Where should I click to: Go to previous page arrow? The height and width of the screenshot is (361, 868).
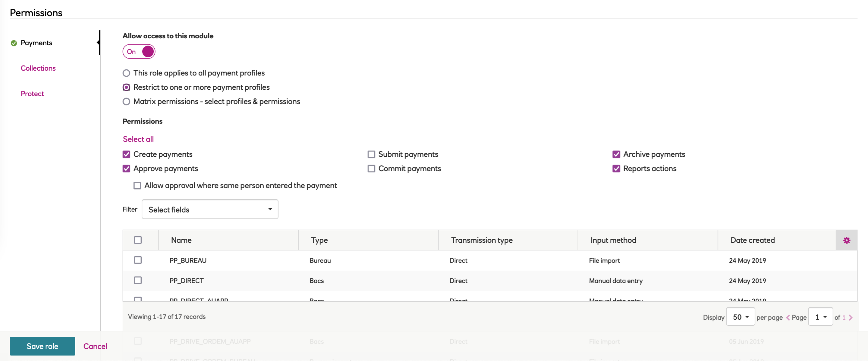(788, 318)
